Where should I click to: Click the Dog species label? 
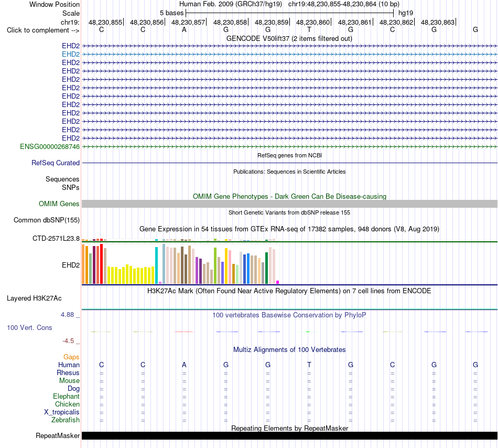tap(73, 388)
